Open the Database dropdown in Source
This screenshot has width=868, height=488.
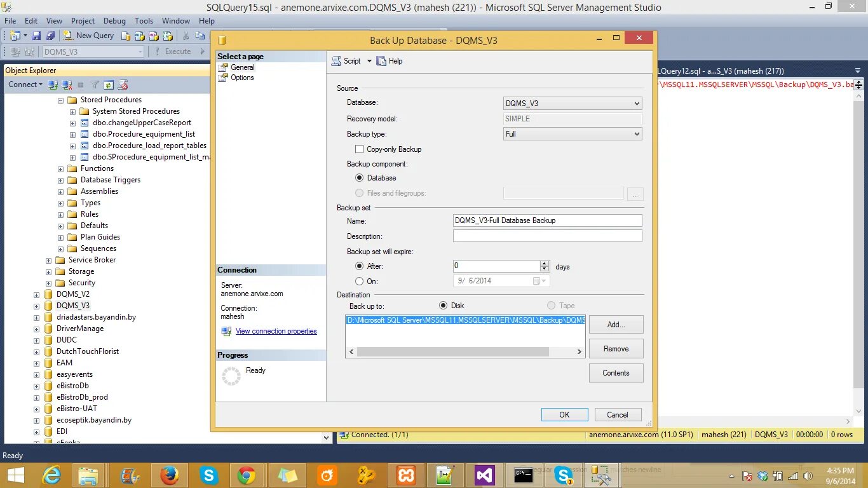(x=573, y=103)
